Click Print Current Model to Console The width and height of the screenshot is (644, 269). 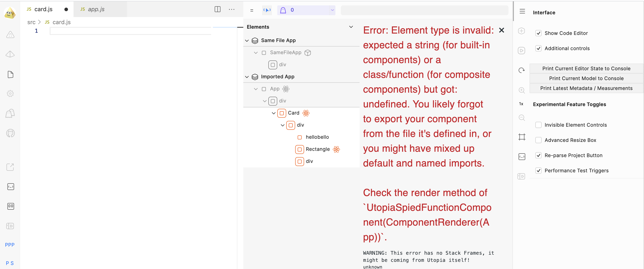[x=586, y=78]
